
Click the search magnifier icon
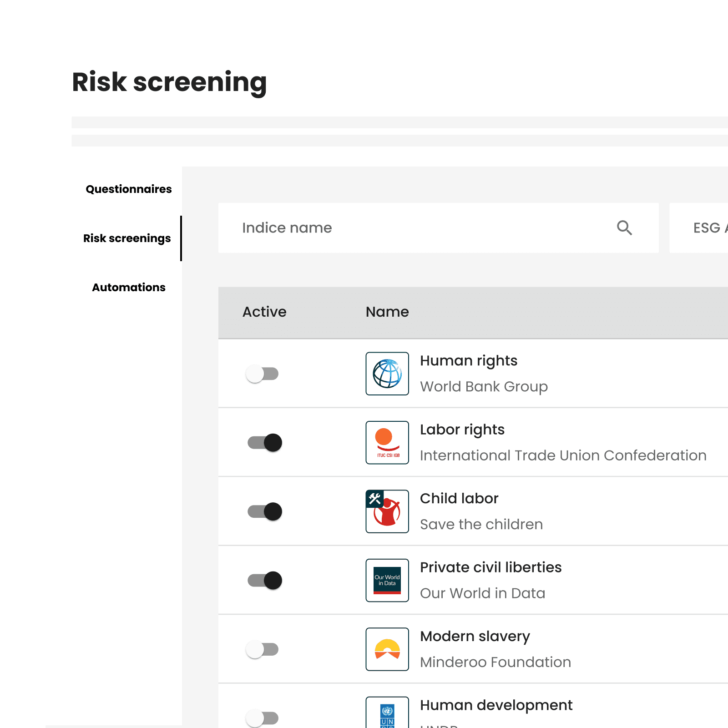[x=624, y=228]
